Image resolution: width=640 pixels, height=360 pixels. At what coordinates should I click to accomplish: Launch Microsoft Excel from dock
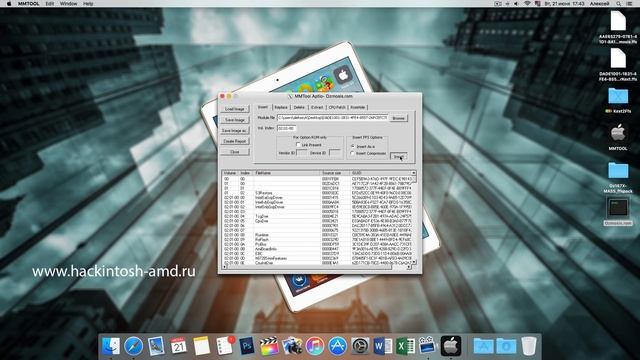click(x=405, y=346)
